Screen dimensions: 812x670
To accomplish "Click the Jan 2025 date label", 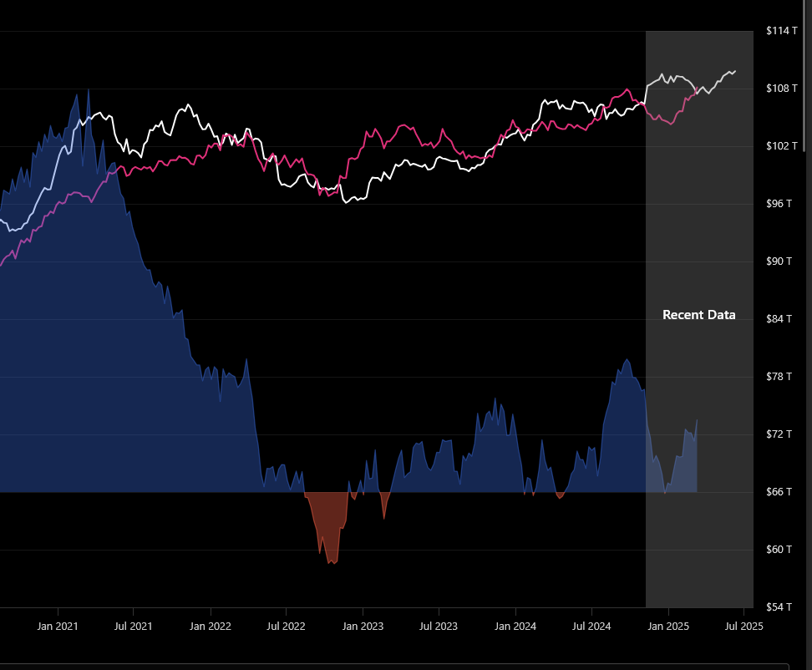I will coord(668,627).
